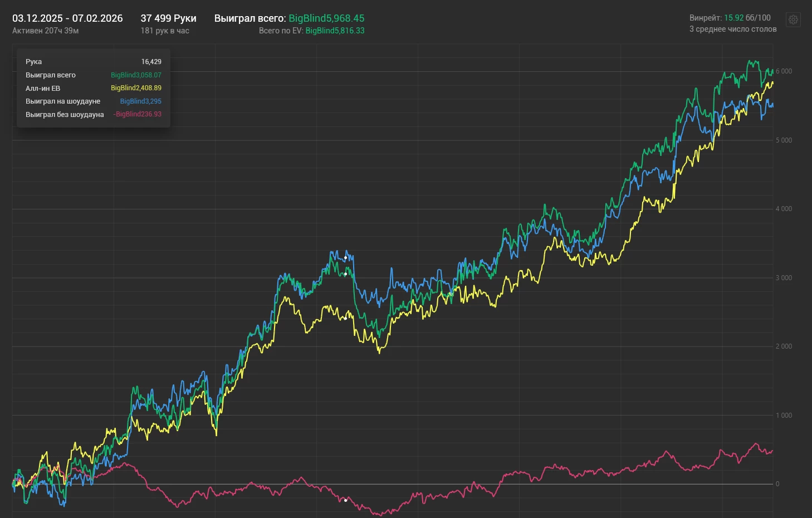Click the Рука 16,429 tooltip row
The width and height of the screenshot is (812, 518).
[93, 62]
